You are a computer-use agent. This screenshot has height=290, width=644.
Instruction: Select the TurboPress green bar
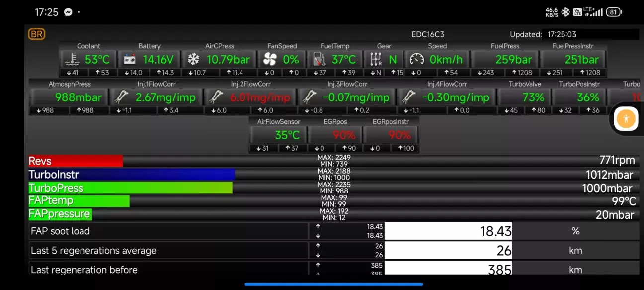pos(130,188)
